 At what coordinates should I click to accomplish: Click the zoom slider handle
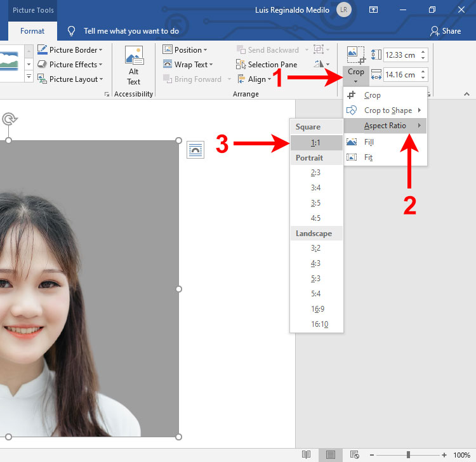pos(408,455)
